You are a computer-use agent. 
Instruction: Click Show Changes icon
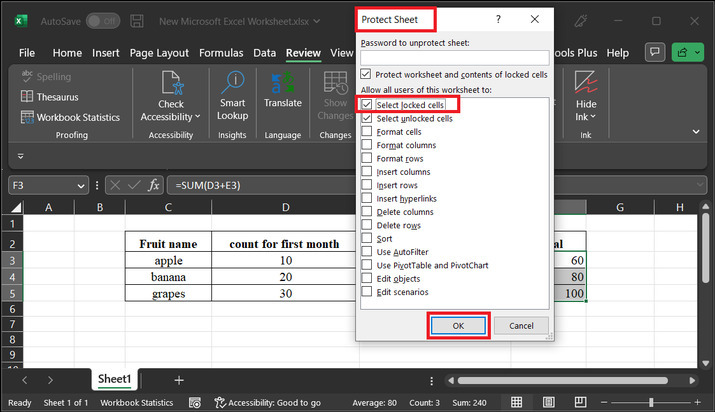pyautogui.click(x=336, y=82)
